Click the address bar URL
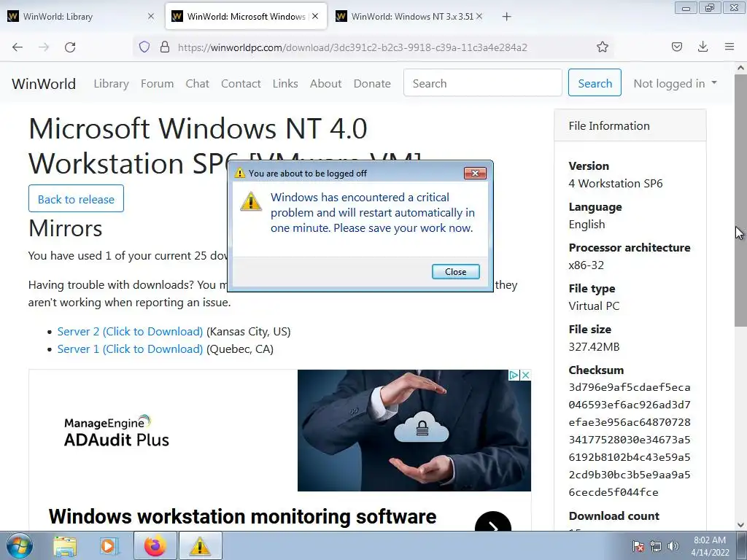Image resolution: width=747 pixels, height=560 pixels. (352, 47)
